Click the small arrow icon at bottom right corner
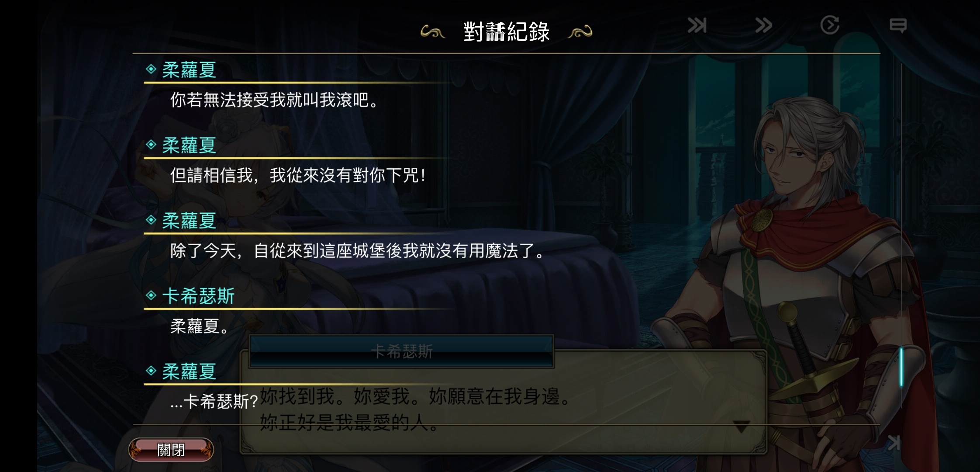The image size is (980, 472). pos(894,443)
